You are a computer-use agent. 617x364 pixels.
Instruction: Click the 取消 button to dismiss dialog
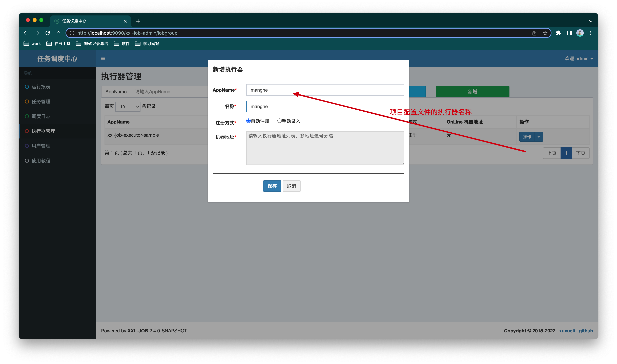coord(292,186)
